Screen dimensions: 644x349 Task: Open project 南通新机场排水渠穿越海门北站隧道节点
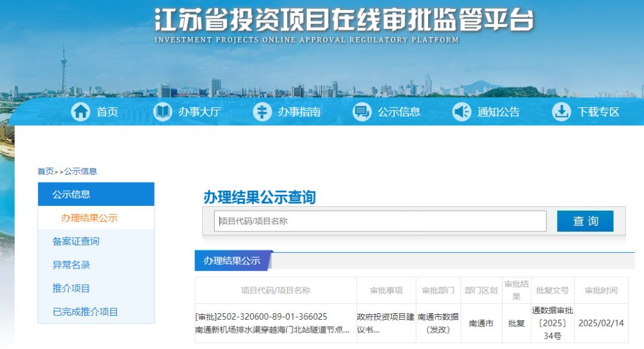273,330
